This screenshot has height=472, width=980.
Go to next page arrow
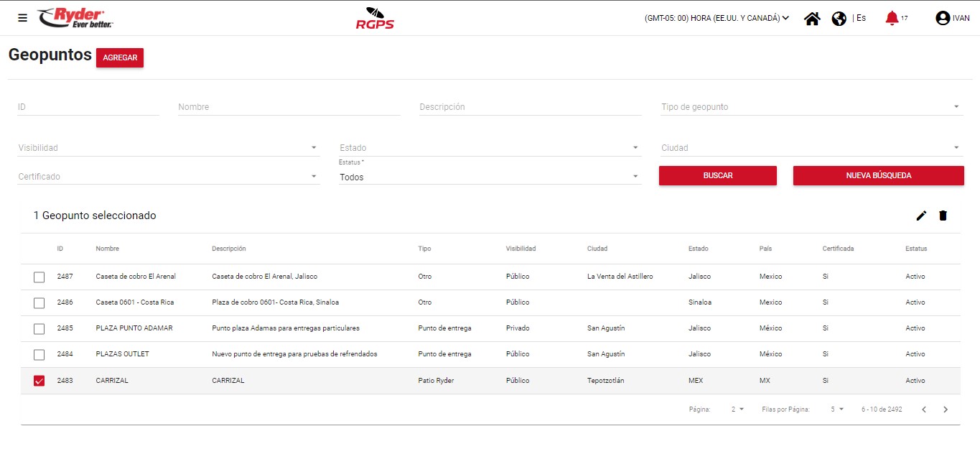pyautogui.click(x=946, y=409)
